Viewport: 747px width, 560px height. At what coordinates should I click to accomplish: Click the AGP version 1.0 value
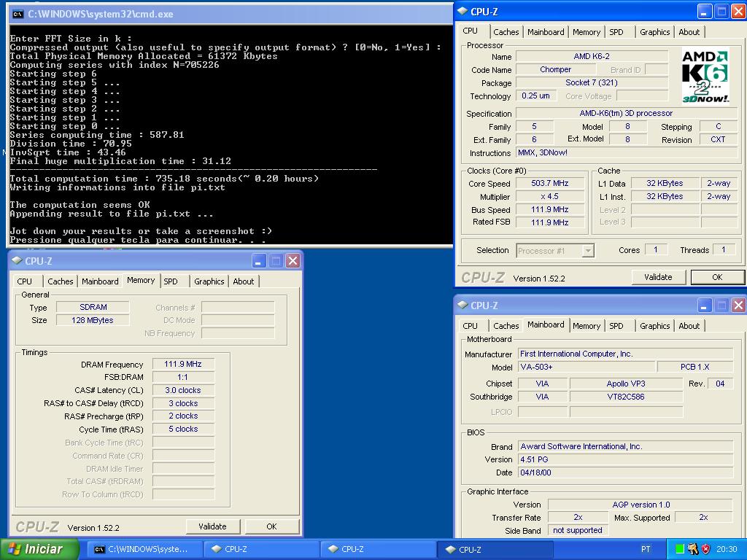pyautogui.click(x=640, y=505)
